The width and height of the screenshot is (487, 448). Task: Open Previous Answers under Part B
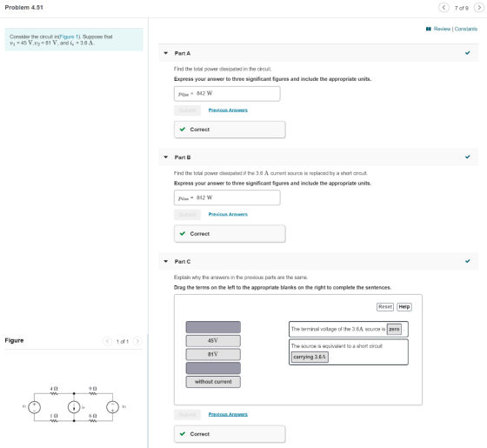click(x=228, y=214)
